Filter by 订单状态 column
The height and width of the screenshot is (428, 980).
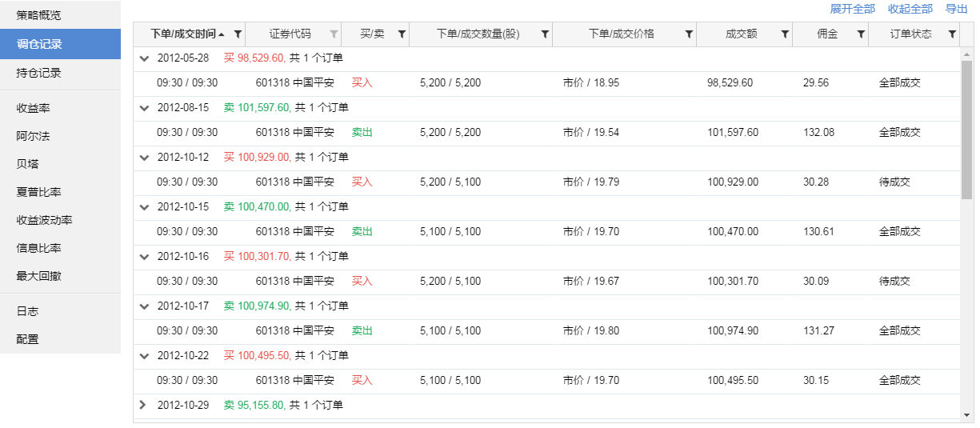tap(952, 34)
